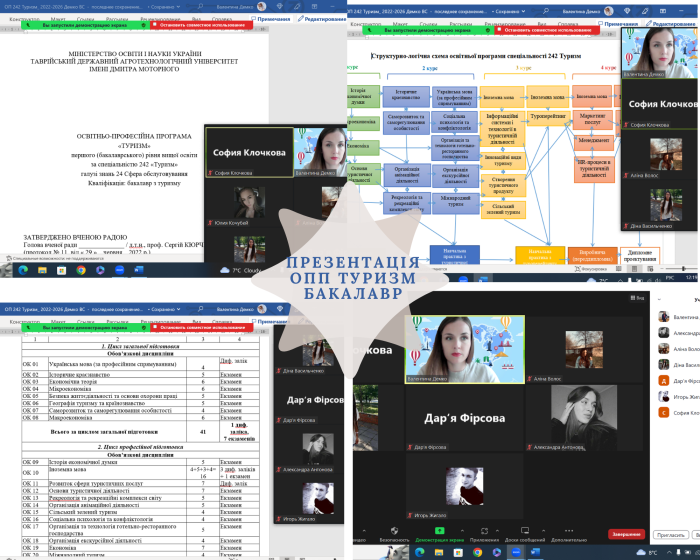Viewport: 700px width, 560px height.
Task: Open Microsoft Store in title-page screenshot taskbar
Action: (62, 270)
